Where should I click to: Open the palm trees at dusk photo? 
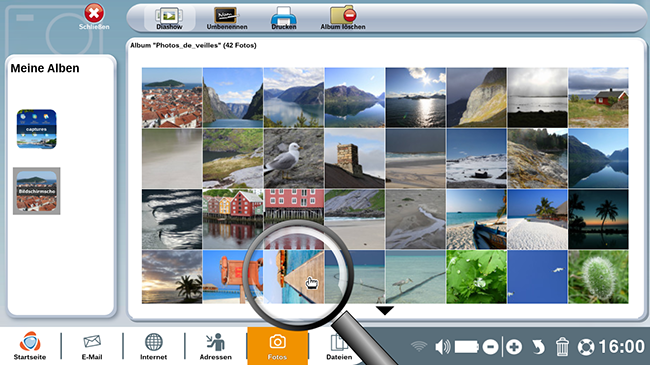pos(598,219)
